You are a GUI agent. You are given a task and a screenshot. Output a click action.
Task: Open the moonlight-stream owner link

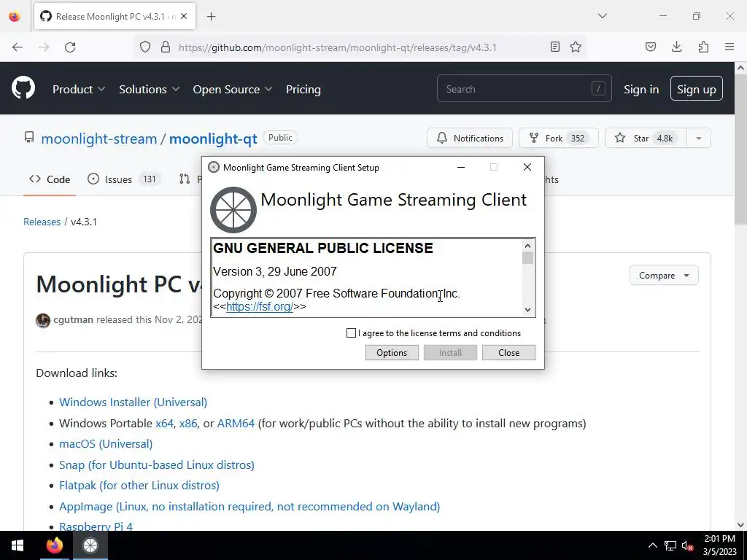pos(98,139)
